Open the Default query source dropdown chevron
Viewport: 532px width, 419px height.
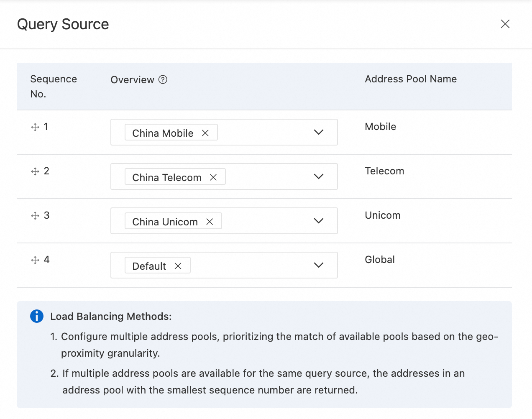click(x=319, y=265)
